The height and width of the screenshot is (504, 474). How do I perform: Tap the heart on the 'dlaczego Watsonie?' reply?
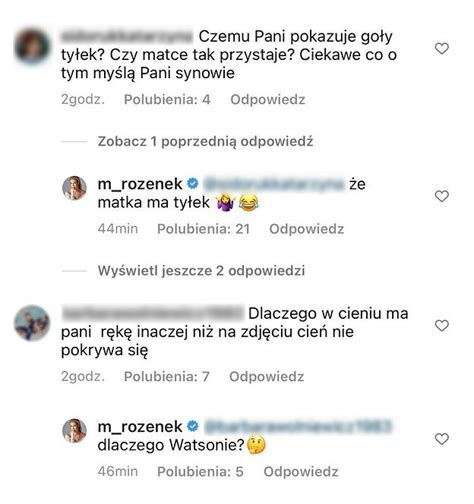(x=442, y=439)
